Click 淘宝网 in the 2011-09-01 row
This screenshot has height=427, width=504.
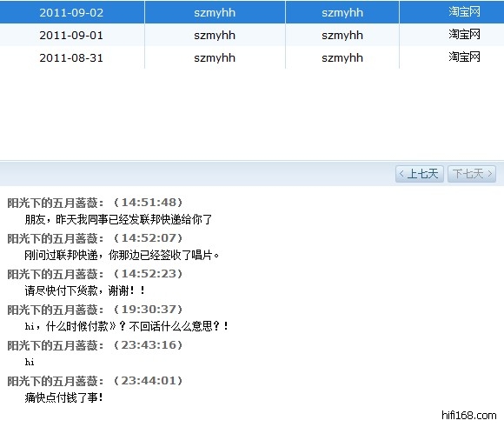[465, 35]
